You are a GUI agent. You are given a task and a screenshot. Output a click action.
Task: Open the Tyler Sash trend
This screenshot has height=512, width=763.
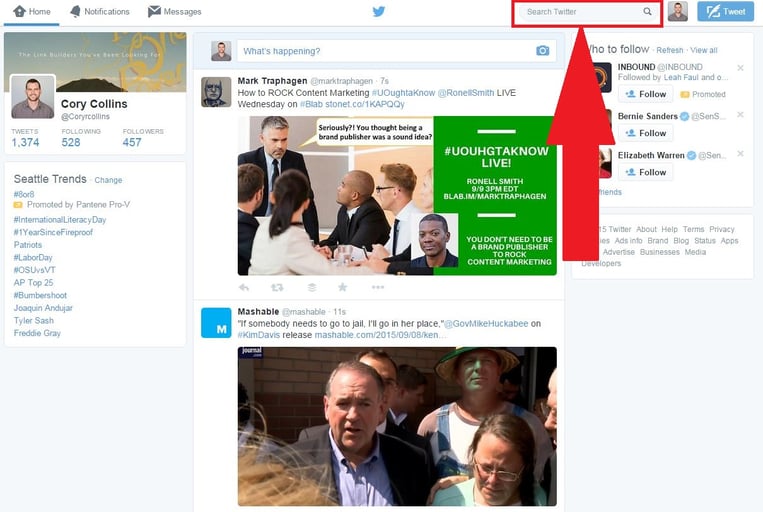[x=34, y=321]
